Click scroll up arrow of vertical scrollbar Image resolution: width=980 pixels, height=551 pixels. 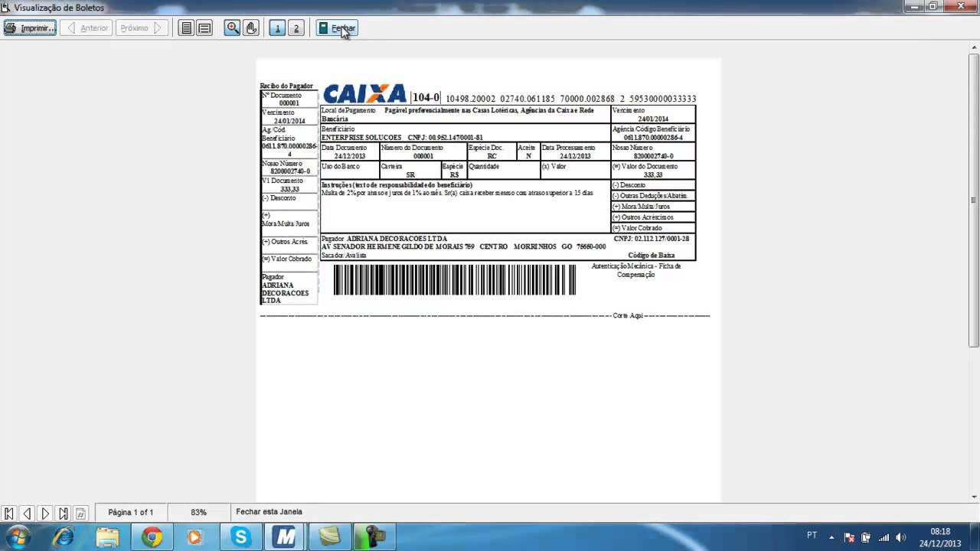point(974,47)
